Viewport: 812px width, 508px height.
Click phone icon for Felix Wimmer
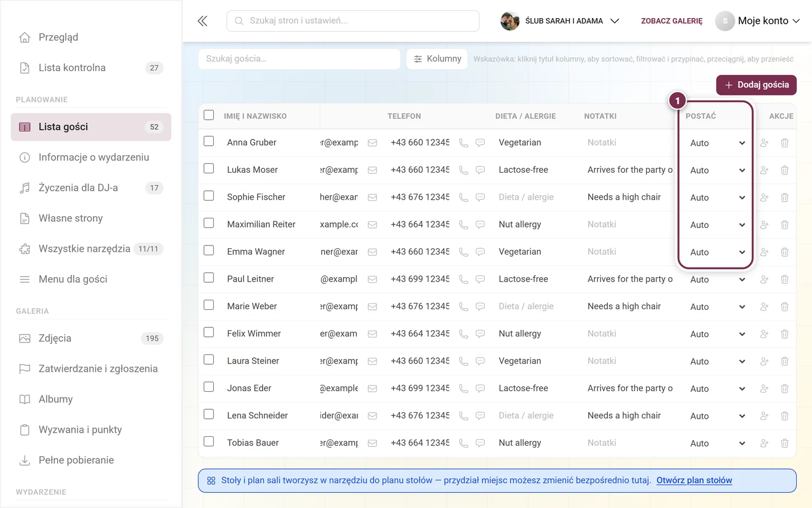[464, 334]
